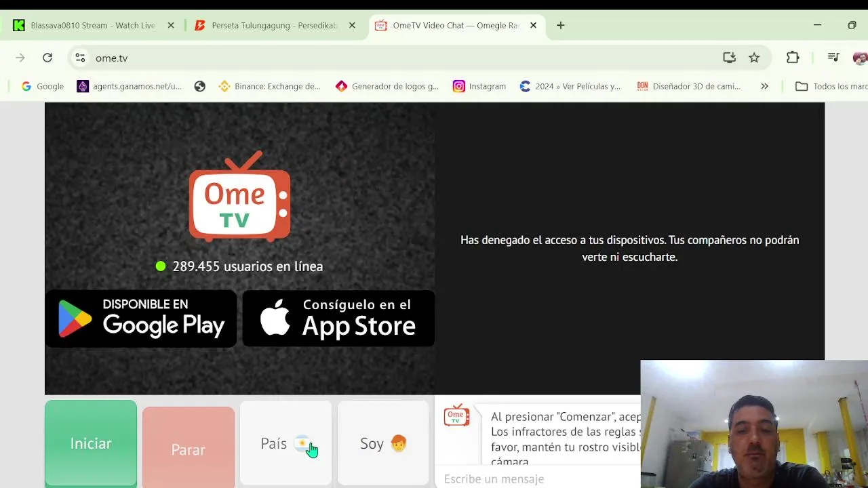Open the Todos los marcadores folder
Viewport: 868px width, 488px height.
click(x=831, y=86)
